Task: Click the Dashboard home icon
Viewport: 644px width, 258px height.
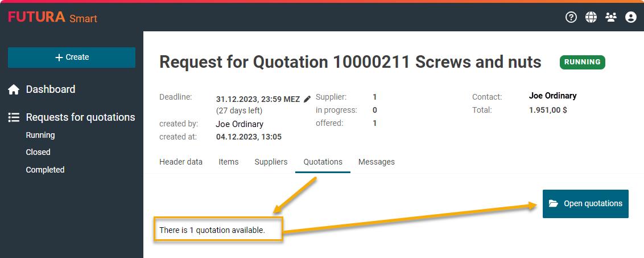Action: click(14, 89)
